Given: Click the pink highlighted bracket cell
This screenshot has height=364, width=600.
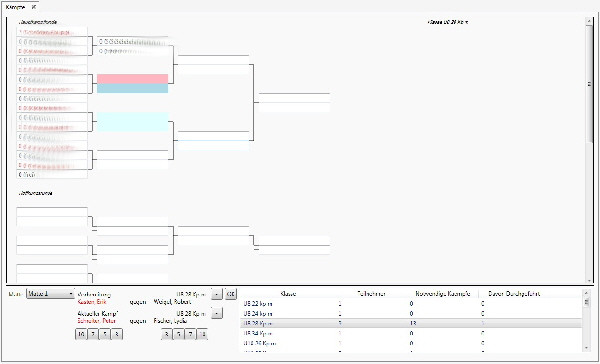Looking at the screenshot, I should pyautogui.click(x=132, y=79).
